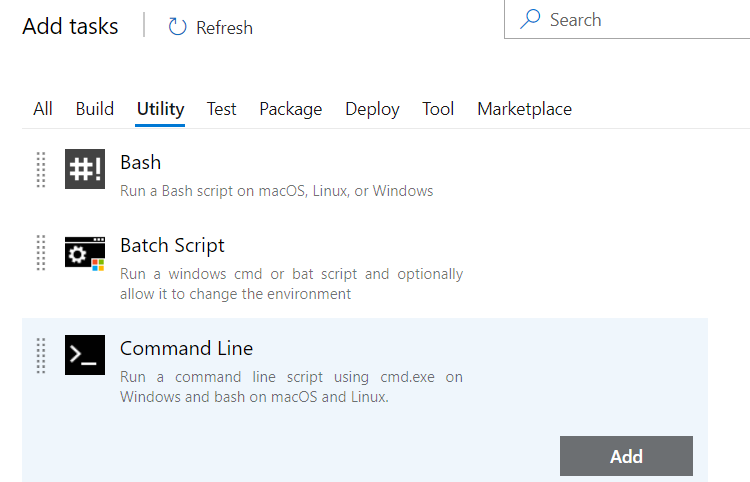Switch to the Build tab
750x482 pixels.
pyautogui.click(x=95, y=109)
